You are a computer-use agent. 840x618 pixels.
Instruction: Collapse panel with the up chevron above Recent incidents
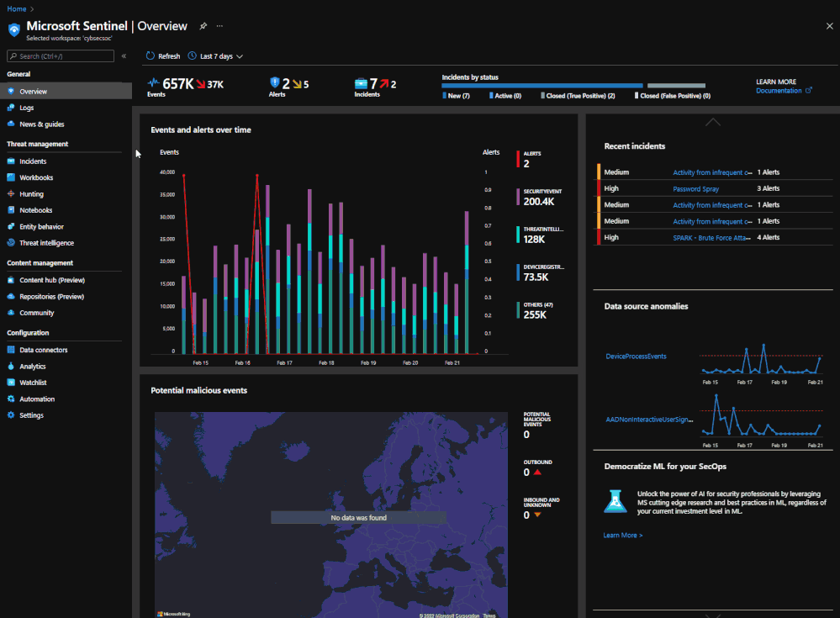point(712,122)
